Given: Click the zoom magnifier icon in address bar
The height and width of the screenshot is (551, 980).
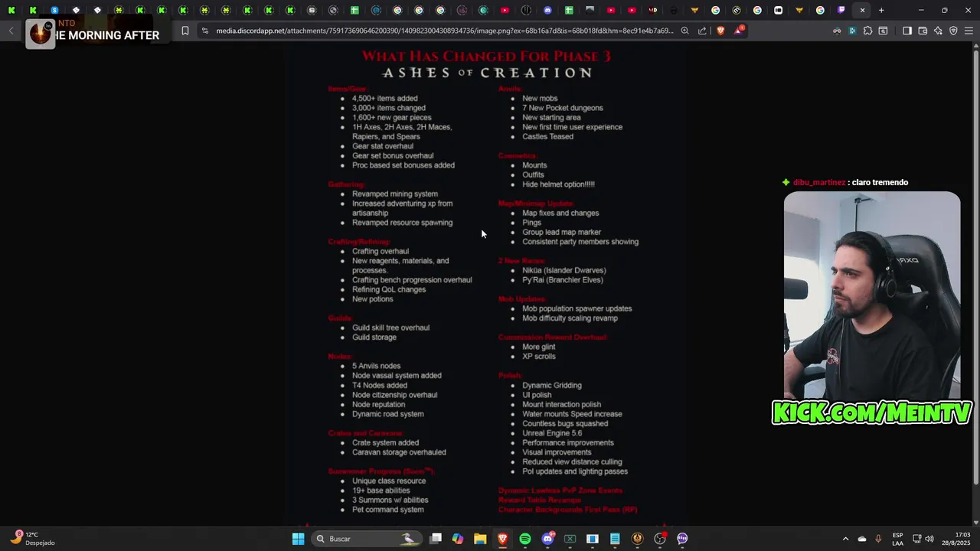Looking at the screenshot, I should 685,31.
